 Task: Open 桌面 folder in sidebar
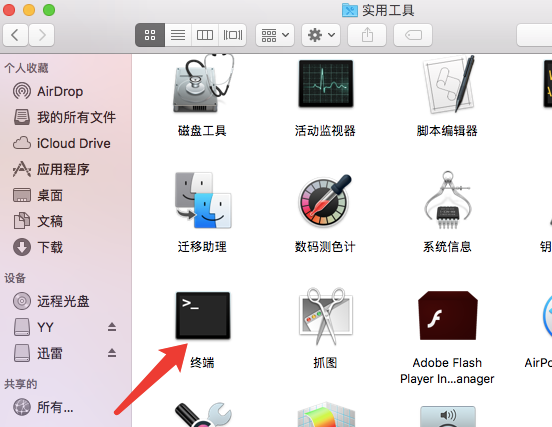38,195
